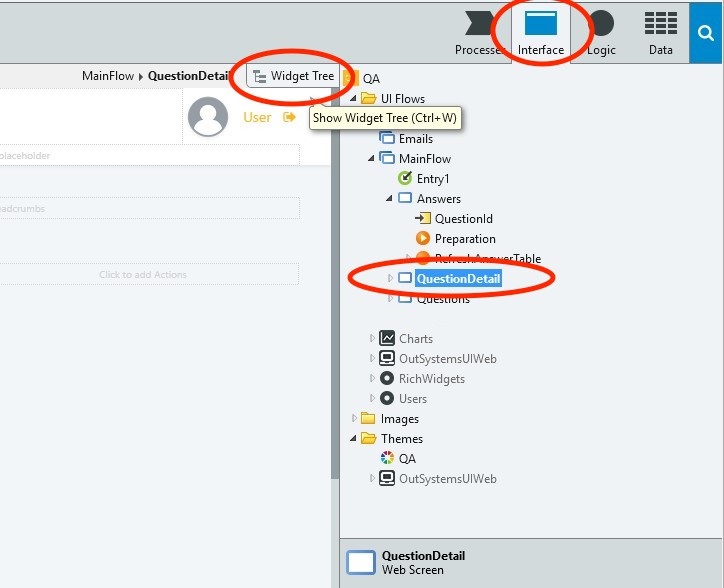
Task: Select the Images folder icon
Action: pyautogui.click(x=368, y=418)
